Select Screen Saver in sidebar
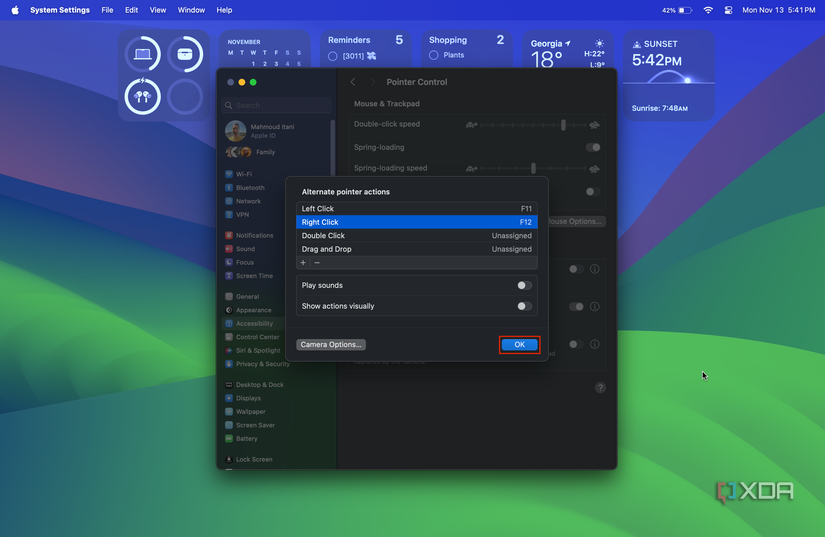The height and width of the screenshot is (537, 825). [x=250, y=425]
